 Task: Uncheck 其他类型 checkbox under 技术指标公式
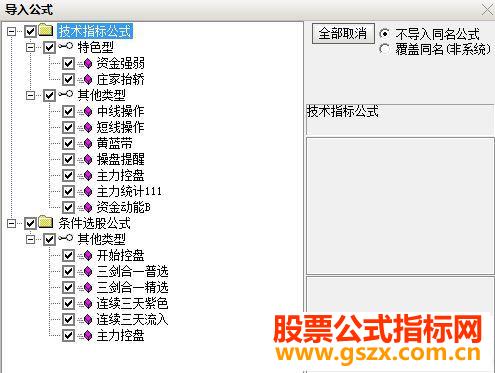point(49,95)
